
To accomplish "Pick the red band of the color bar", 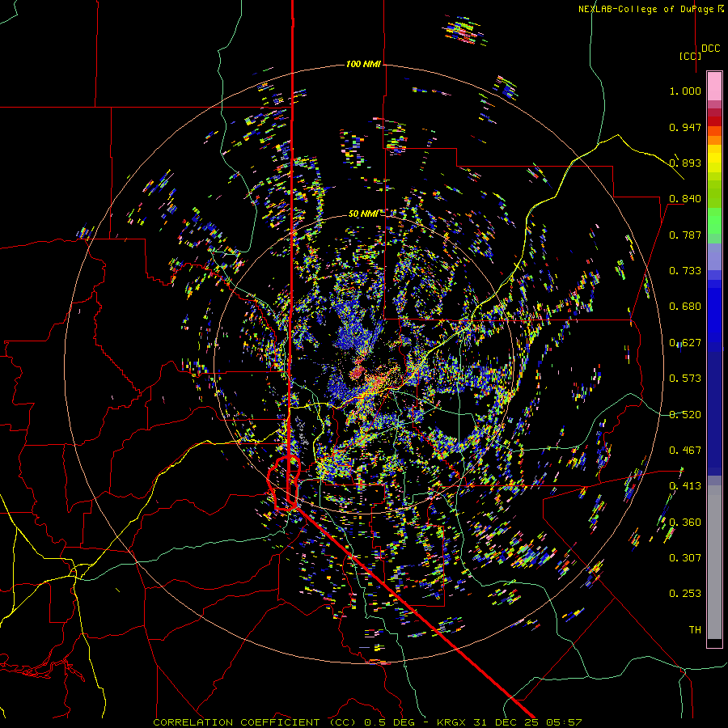I will 714,121.
